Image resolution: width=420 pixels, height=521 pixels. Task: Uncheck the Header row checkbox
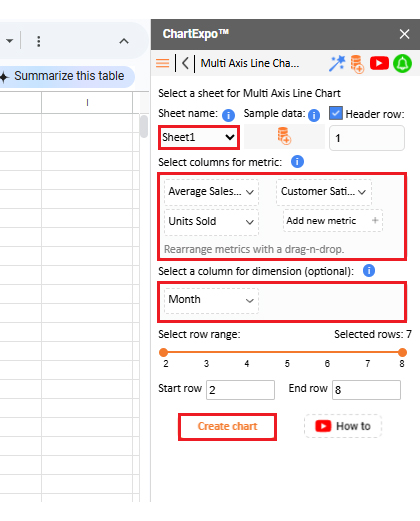(x=336, y=113)
